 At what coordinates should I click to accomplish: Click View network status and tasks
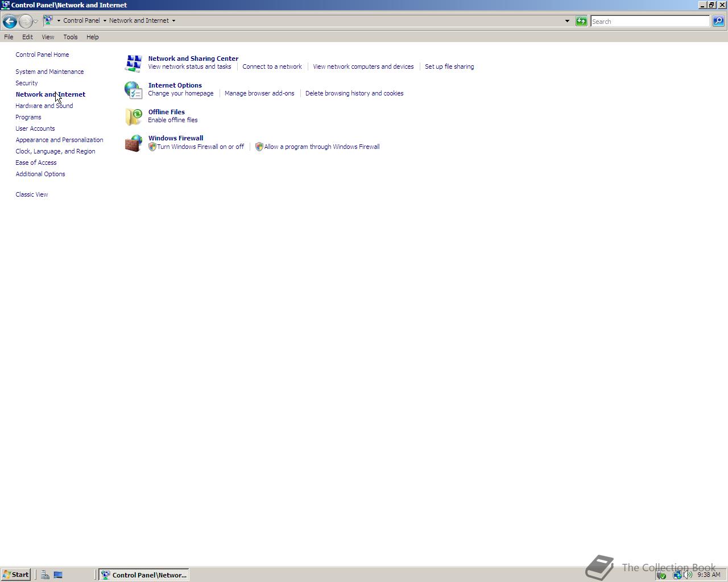click(x=189, y=66)
